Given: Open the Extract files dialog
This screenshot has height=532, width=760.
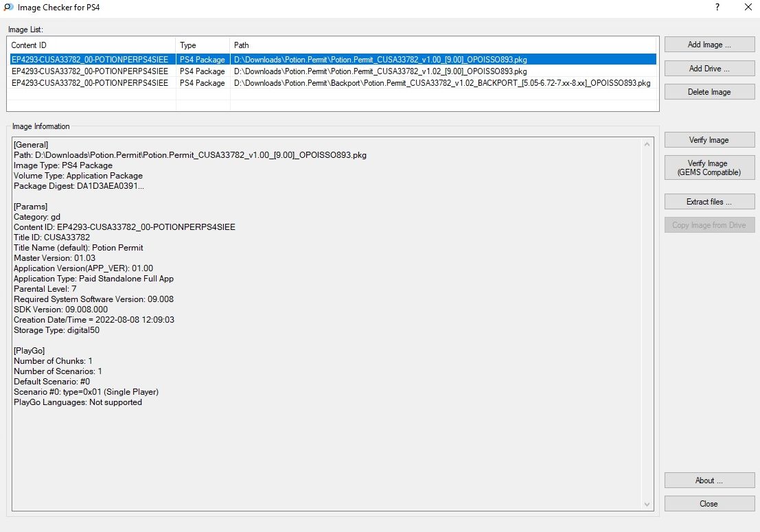Looking at the screenshot, I should coord(709,202).
